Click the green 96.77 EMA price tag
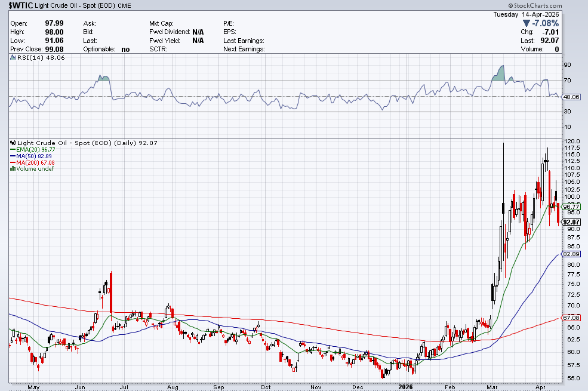Viewport: 588px width, 391px height. tap(571, 207)
